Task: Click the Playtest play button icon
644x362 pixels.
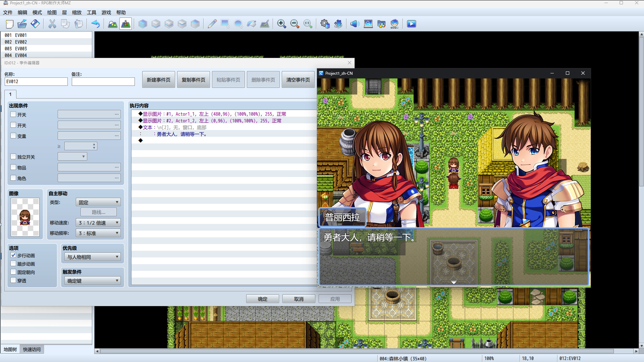Action: click(411, 24)
